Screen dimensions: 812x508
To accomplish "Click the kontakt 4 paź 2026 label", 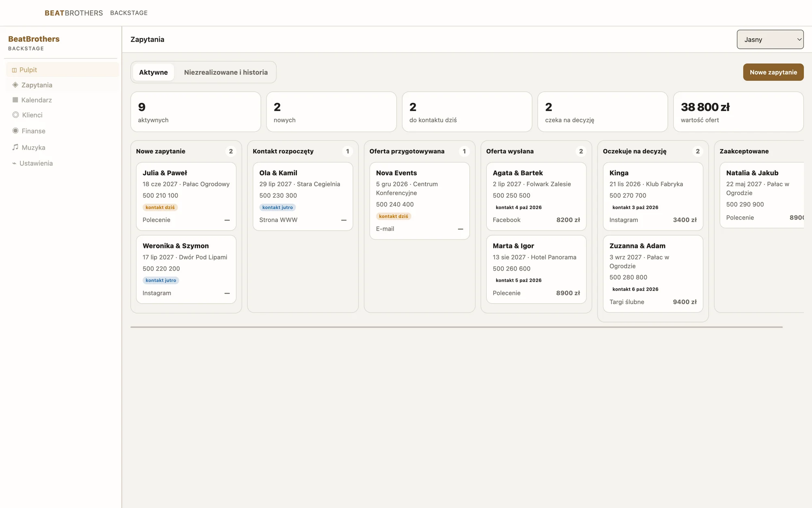I will 518,207.
